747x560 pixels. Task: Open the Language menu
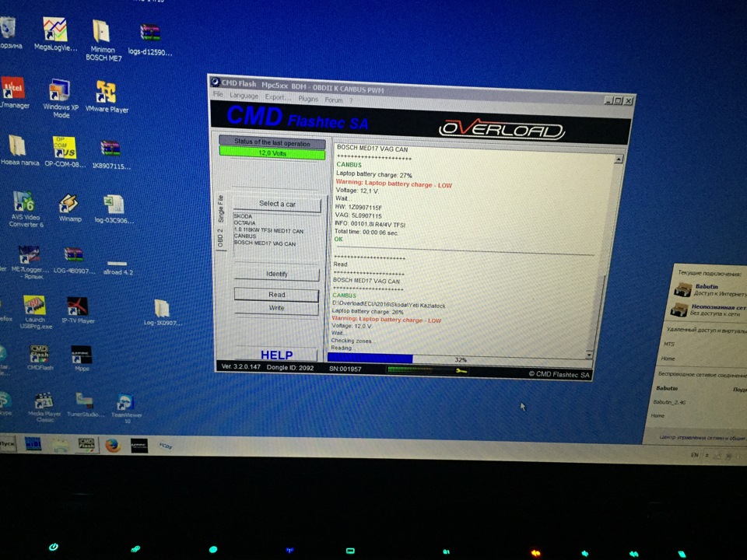244,96
